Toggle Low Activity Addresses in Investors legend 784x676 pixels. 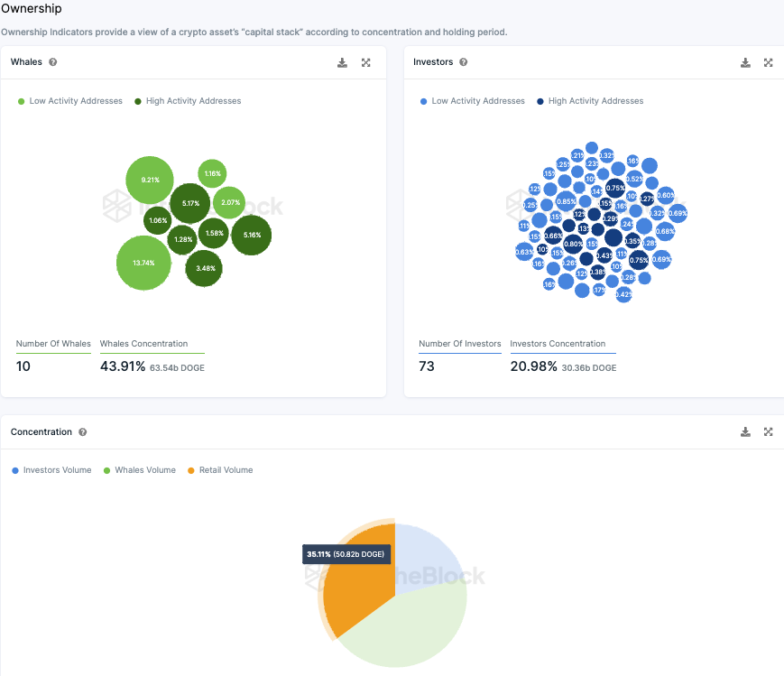pyautogui.click(x=473, y=101)
